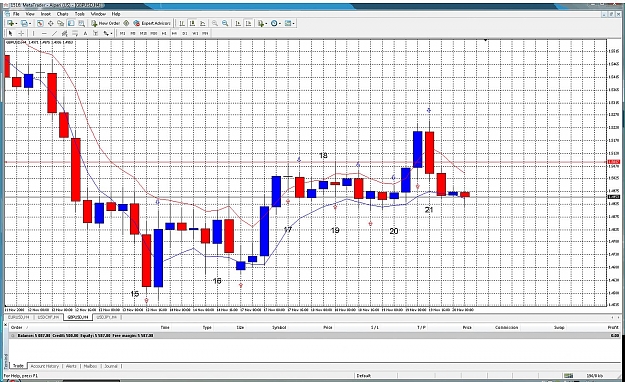Expand the Periods dropdown arrow
Viewport: 625px width, 382px height.
click(280, 24)
